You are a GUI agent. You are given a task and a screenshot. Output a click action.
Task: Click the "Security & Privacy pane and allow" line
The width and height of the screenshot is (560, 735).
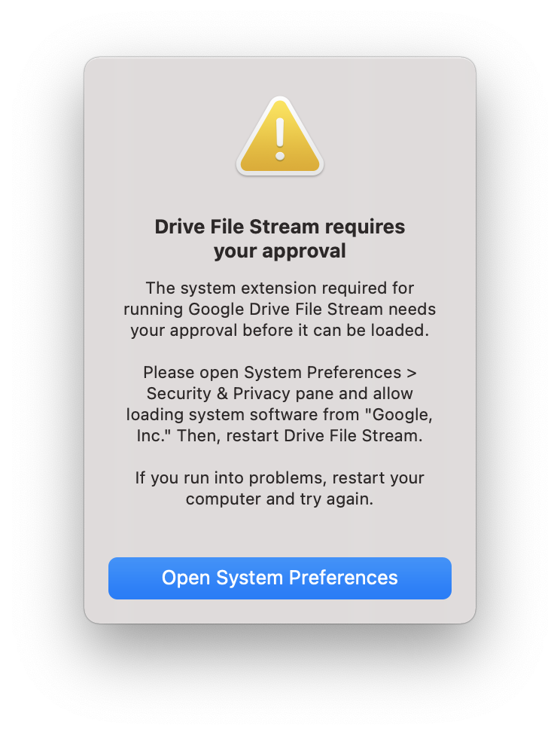coord(280,393)
